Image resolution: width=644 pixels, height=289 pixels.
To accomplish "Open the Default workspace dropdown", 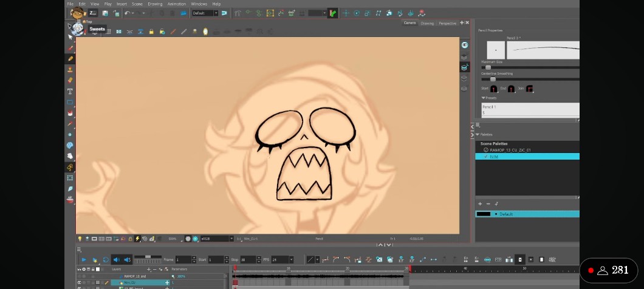I will click(x=205, y=13).
